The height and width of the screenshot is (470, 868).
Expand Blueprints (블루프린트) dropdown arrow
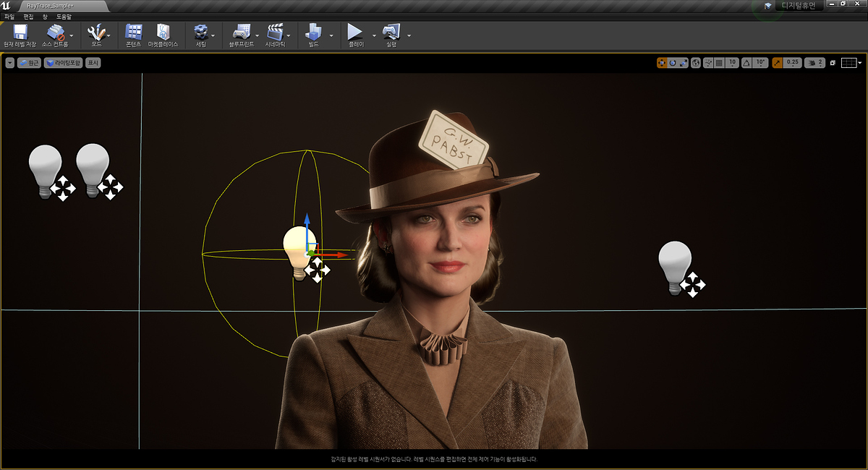(x=255, y=34)
